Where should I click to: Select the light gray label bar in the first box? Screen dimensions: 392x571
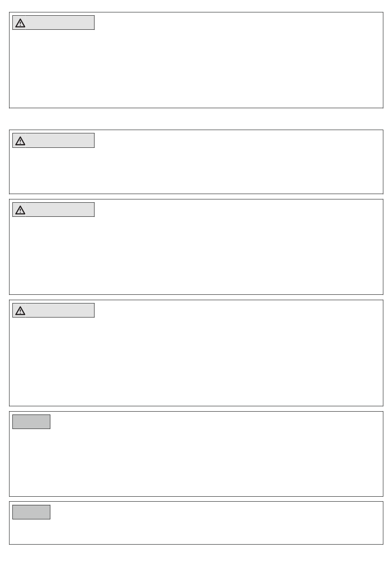coord(54,23)
